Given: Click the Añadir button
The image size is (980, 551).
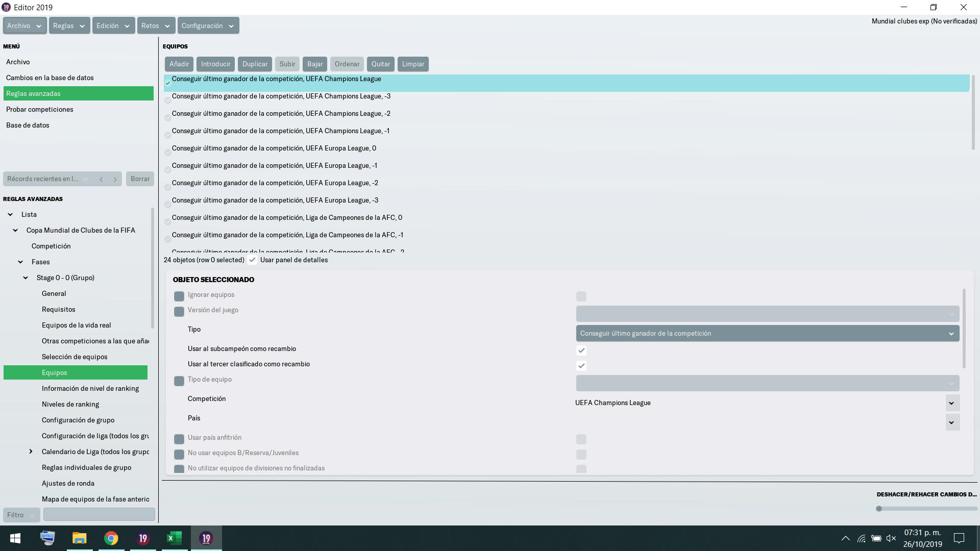Looking at the screenshot, I should pos(179,64).
